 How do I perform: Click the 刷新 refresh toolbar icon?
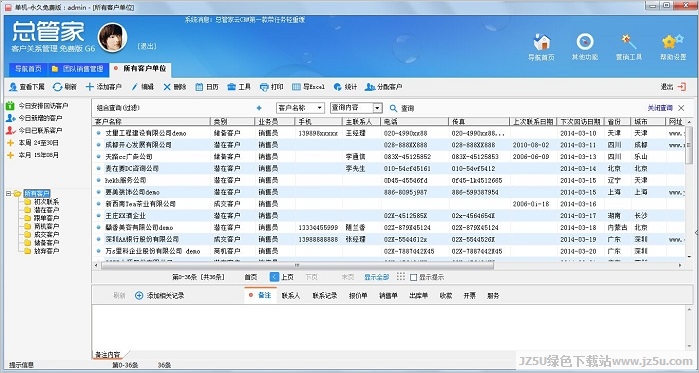[58, 87]
